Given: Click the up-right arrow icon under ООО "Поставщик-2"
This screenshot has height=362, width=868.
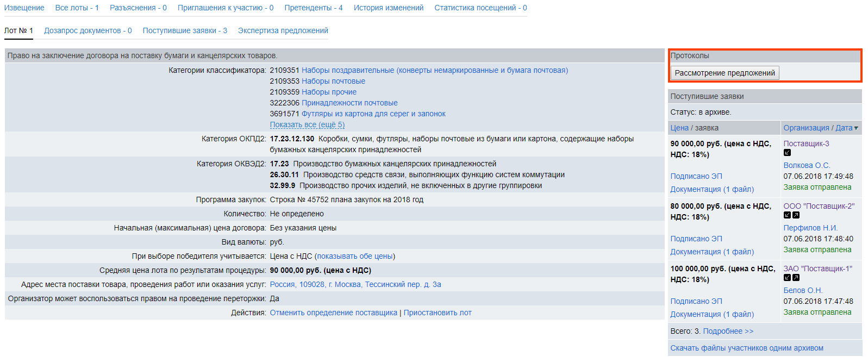Looking at the screenshot, I should 796,215.
